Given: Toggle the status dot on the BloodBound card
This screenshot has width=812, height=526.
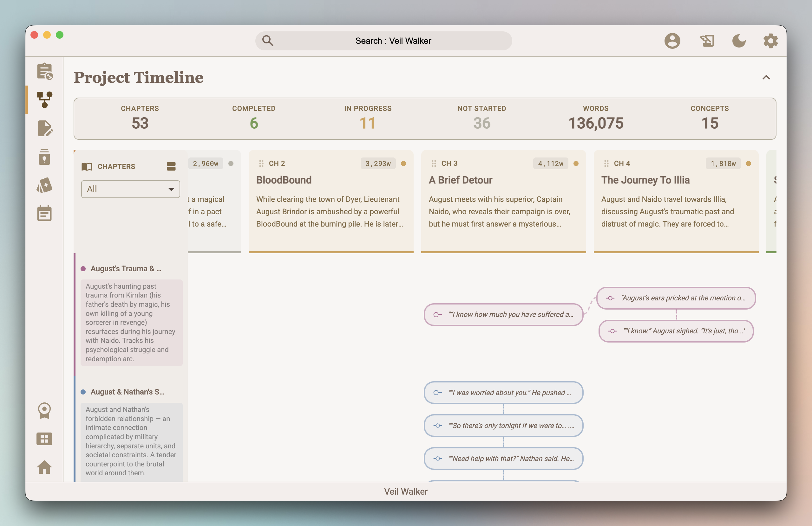Looking at the screenshot, I should 403,164.
